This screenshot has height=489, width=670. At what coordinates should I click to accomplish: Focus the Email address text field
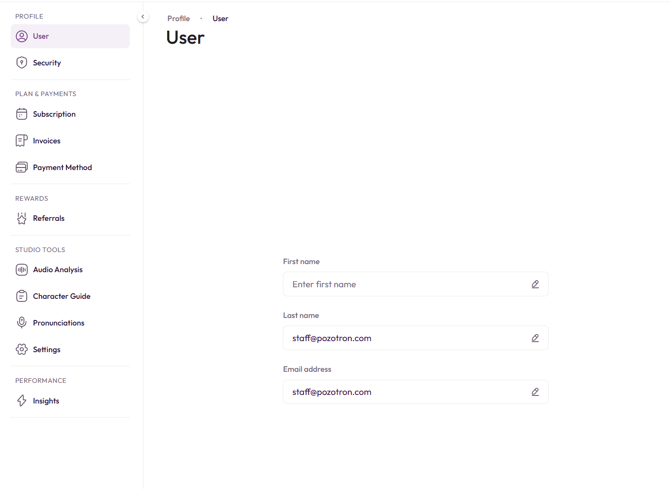pos(405,393)
